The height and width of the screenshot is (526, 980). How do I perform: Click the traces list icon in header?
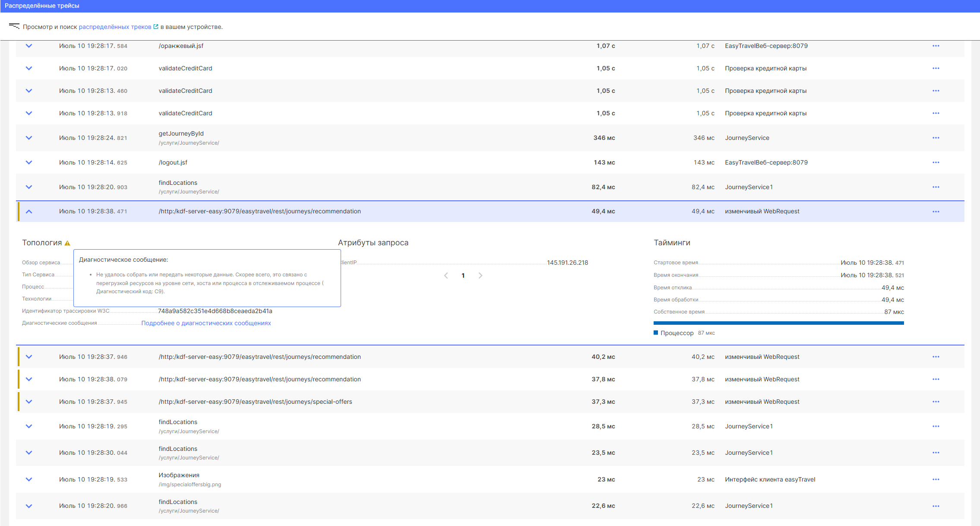(x=14, y=26)
